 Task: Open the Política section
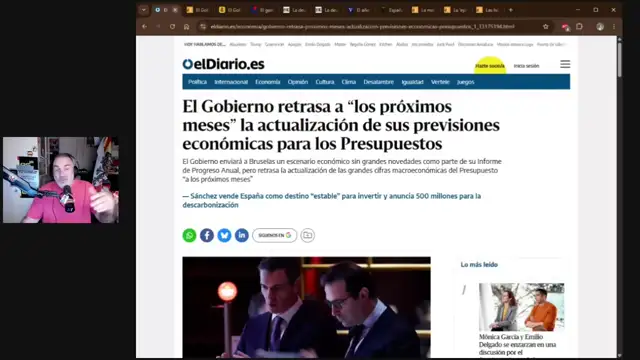pos(197,82)
